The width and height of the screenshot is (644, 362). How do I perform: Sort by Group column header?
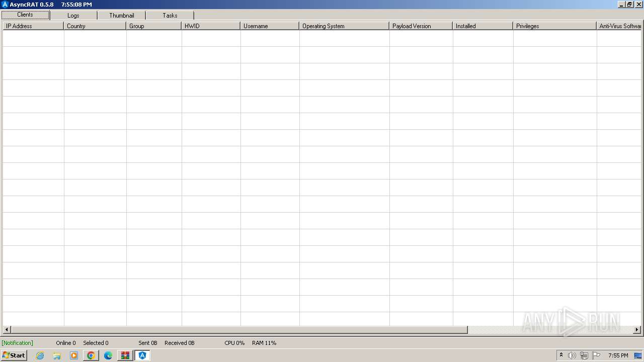click(x=153, y=26)
